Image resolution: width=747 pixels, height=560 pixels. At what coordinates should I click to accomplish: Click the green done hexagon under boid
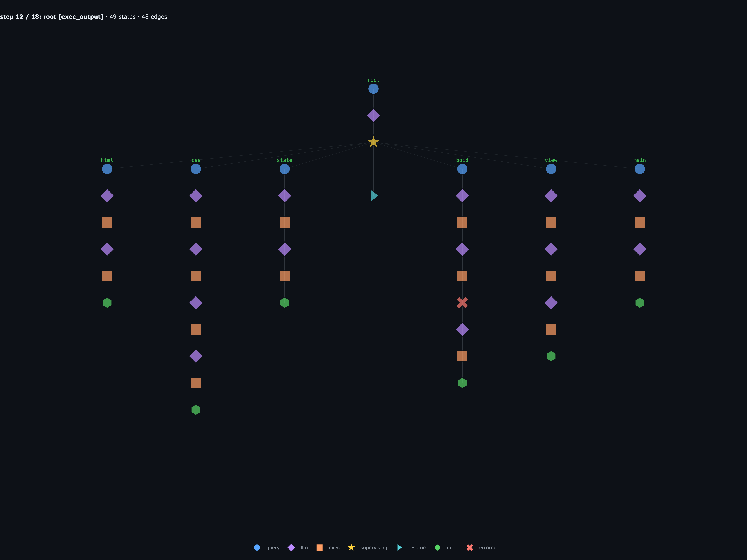click(462, 383)
